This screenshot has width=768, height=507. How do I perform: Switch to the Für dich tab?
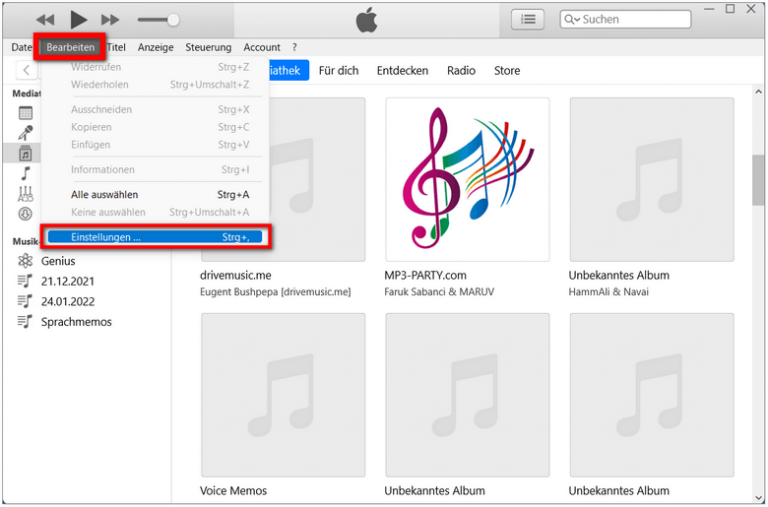(338, 71)
